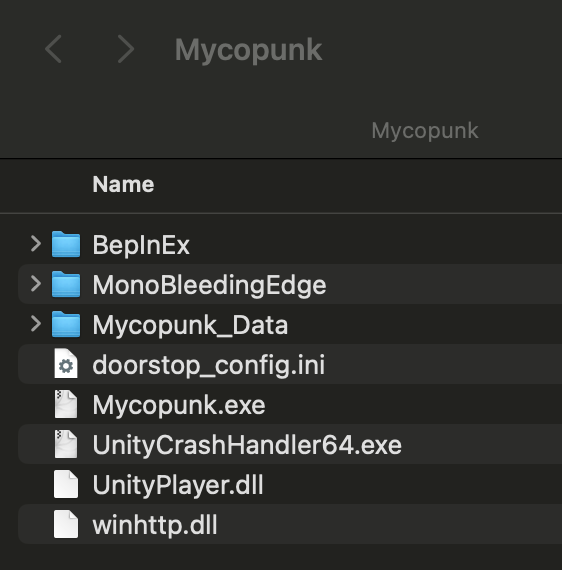
Task: Click the Forward navigation arrow
Action: point(126,49)
